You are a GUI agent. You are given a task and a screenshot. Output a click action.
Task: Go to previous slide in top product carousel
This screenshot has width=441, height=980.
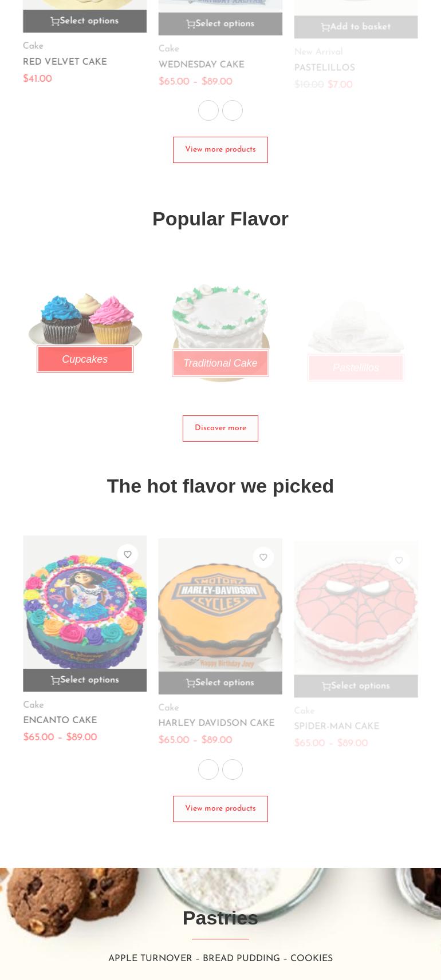tap(208, 110)
